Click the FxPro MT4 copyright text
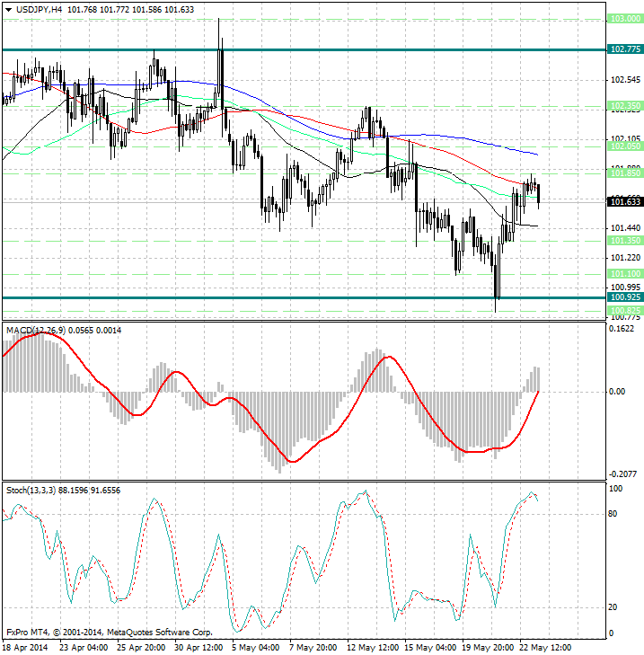The image size is (644, 655). [x=110, y=633]
